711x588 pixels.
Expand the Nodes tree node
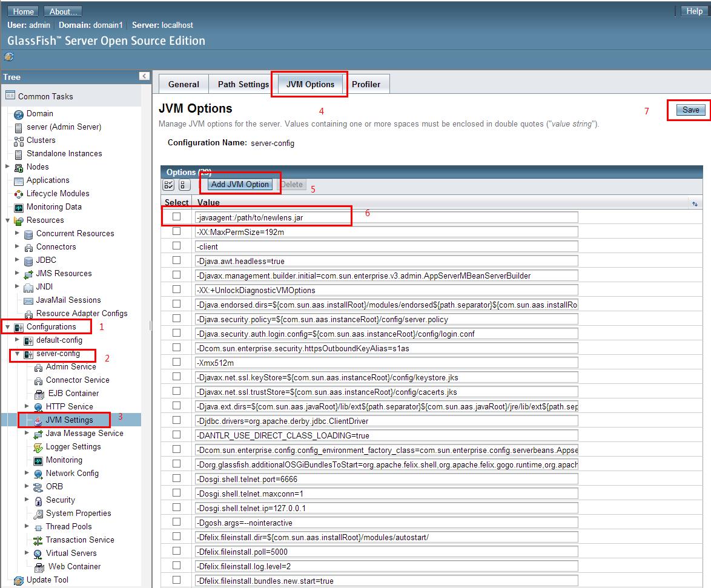7,167
